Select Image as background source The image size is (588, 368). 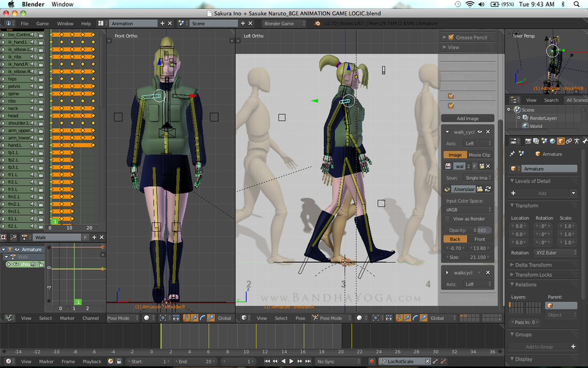[x=455, y=155]
